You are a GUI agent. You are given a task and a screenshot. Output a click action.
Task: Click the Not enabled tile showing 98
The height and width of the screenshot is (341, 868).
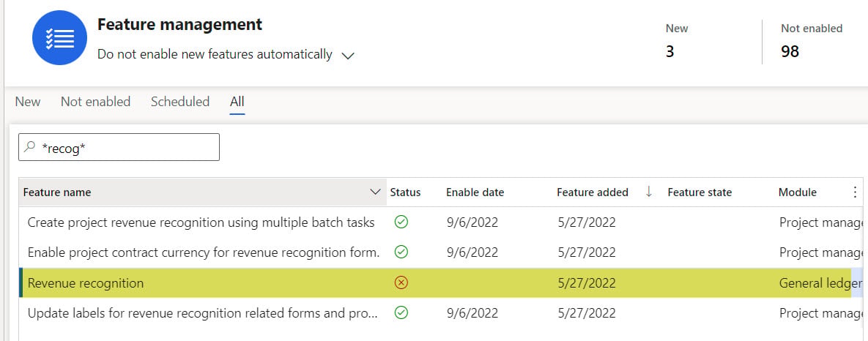(x=812, y=40)
